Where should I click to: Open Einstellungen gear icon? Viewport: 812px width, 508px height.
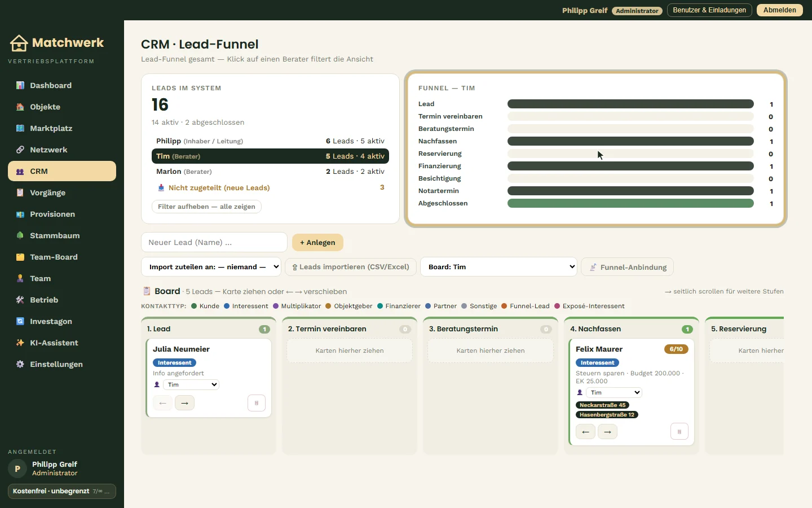[x=20, y=364]
